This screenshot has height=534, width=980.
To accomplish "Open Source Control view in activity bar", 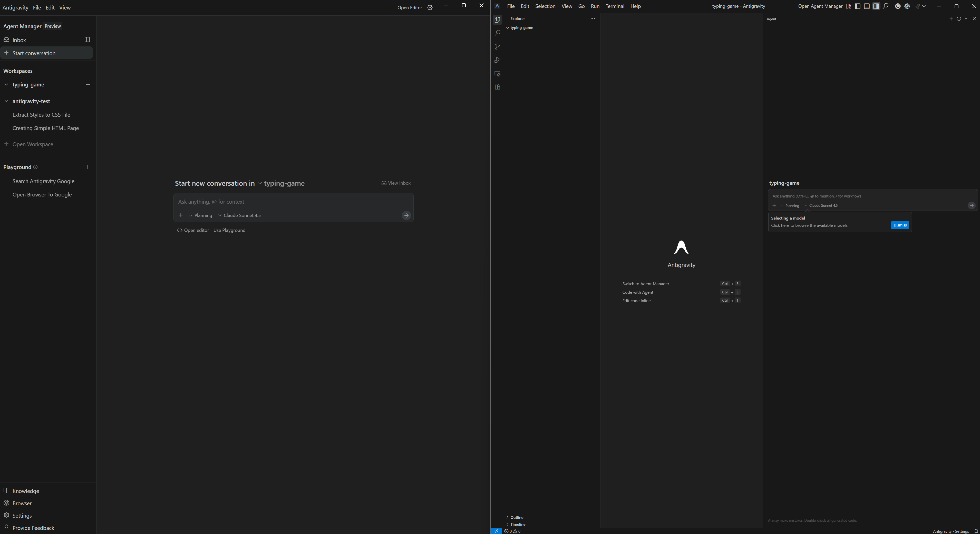I will 497,46.
